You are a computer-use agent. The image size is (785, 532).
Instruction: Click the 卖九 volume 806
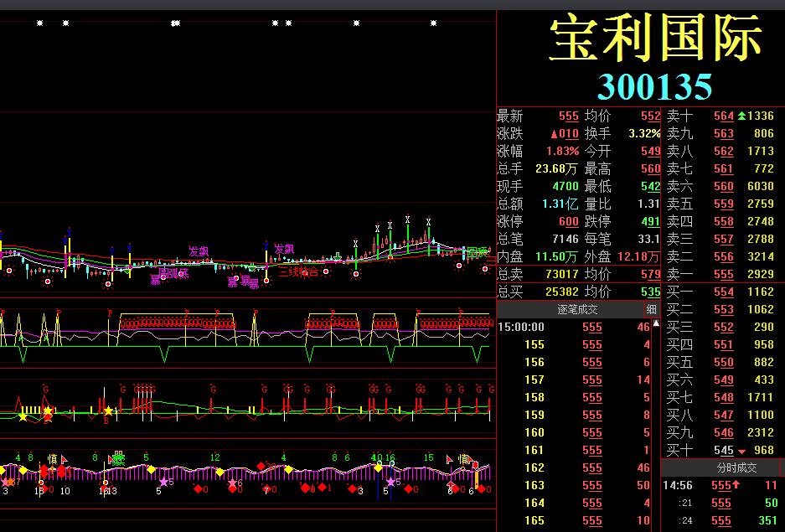764,133
